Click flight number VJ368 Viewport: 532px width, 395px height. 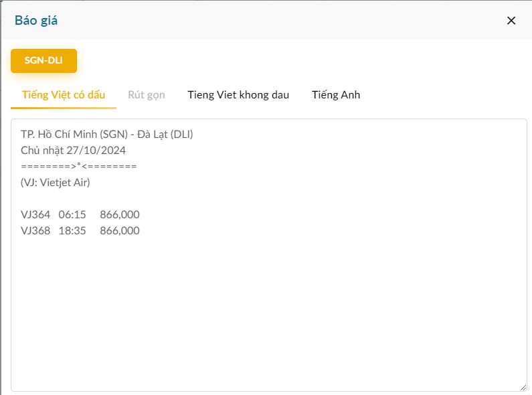click(35, 231)
